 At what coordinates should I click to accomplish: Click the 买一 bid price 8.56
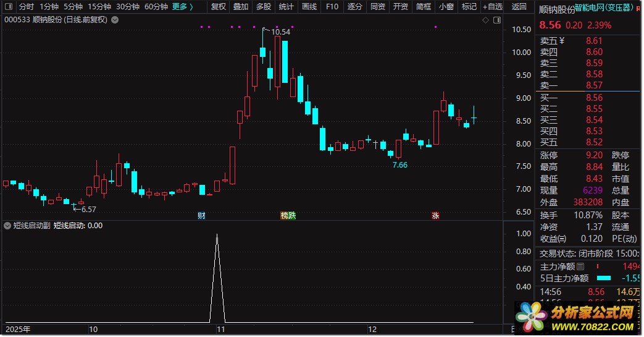click(594, 98)
